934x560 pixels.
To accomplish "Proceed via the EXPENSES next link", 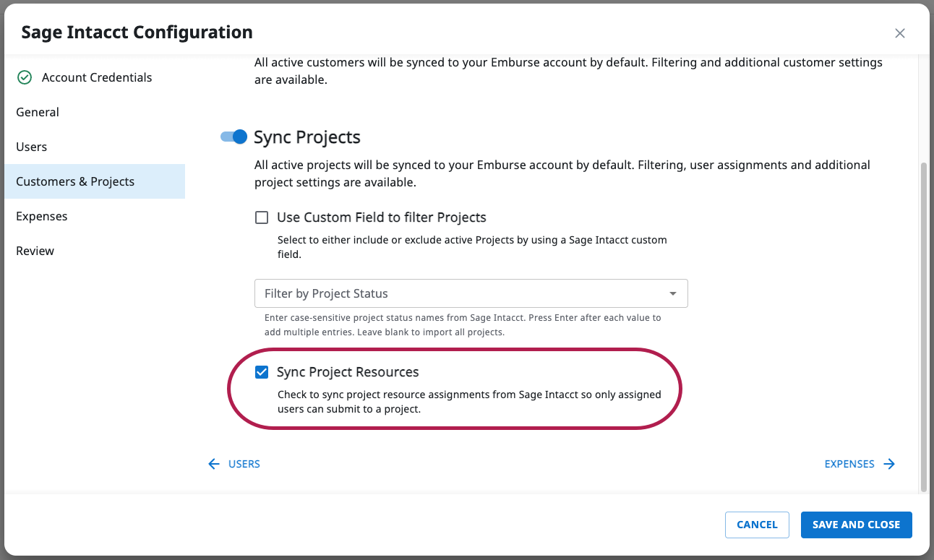I will 849,464.
